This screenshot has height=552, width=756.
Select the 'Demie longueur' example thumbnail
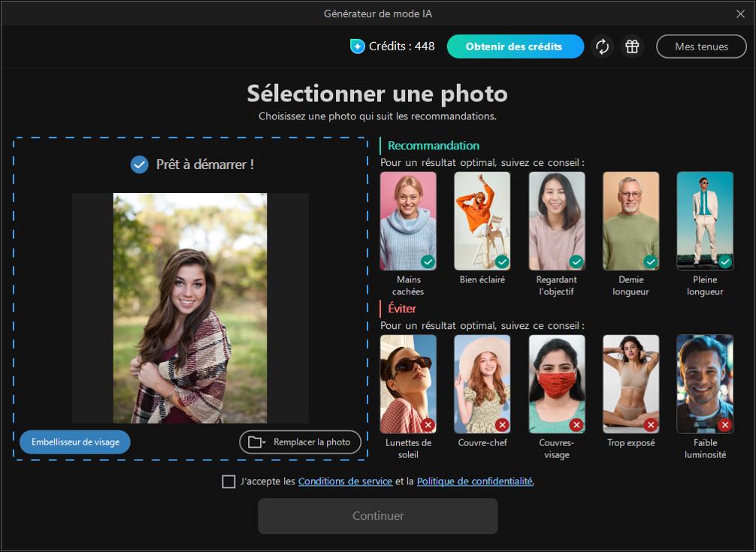coord(631,221)
